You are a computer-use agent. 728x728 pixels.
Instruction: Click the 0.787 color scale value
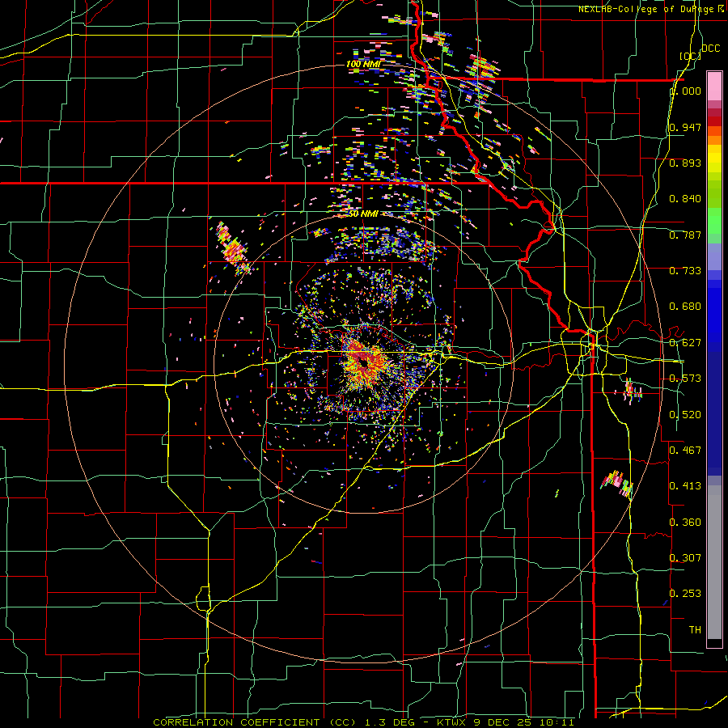click(685, 235)
